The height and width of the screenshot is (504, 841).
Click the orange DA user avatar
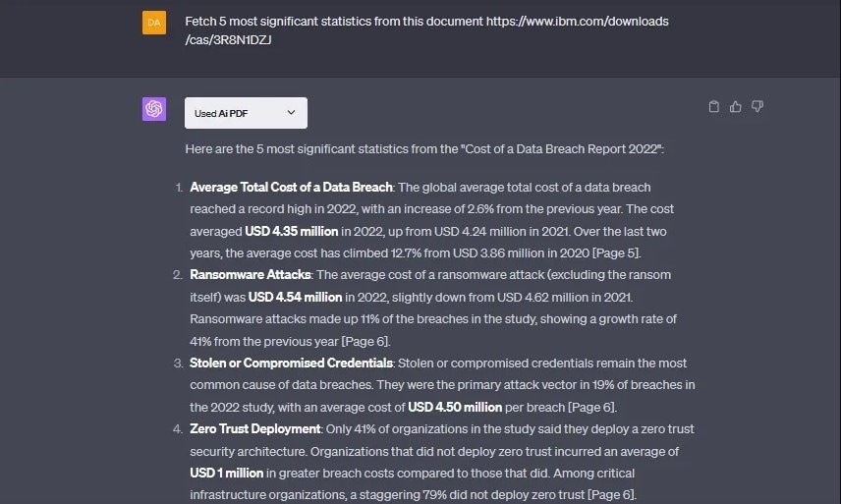(x=154, y=23)
